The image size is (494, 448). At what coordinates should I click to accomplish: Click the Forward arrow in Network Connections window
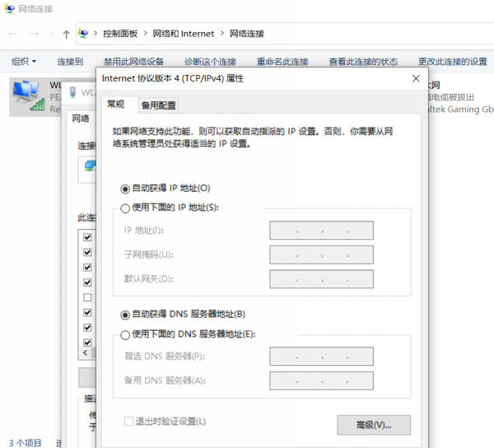(35, 34)
